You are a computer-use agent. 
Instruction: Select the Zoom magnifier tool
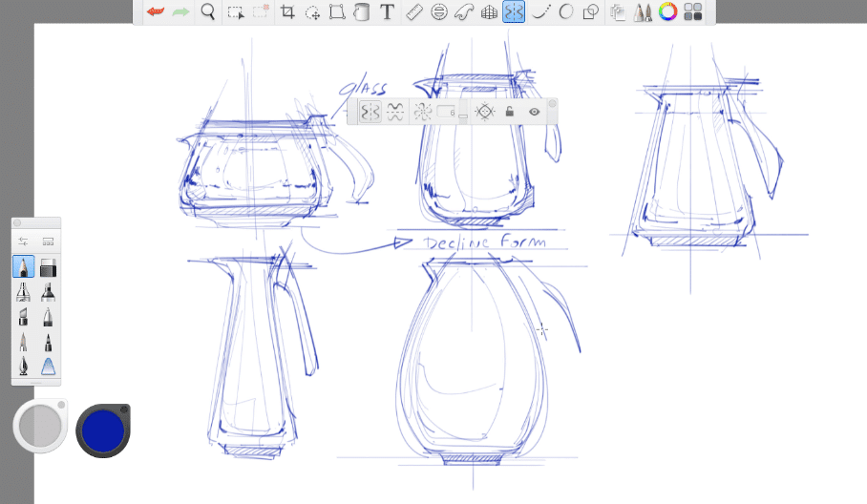[x=207, y=11]
